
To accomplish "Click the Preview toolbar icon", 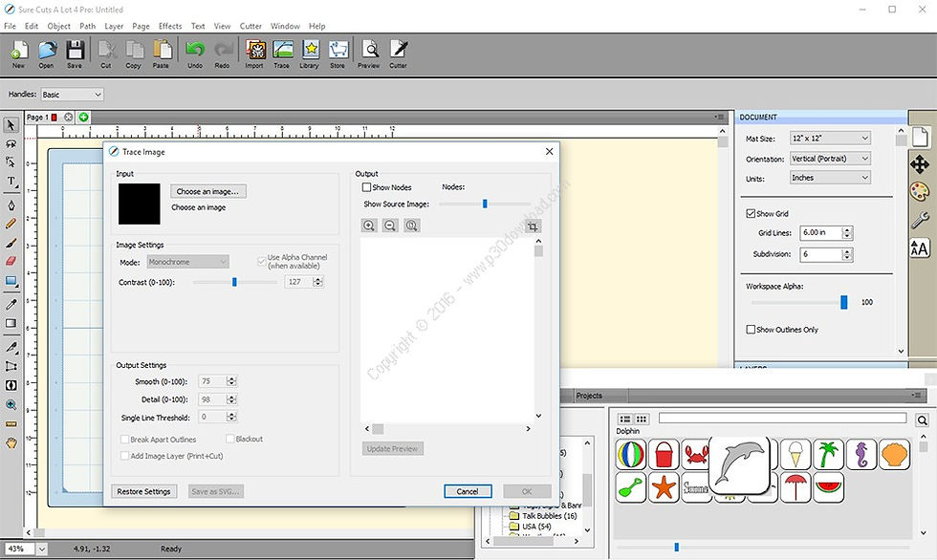I will (x=369, y=54).
